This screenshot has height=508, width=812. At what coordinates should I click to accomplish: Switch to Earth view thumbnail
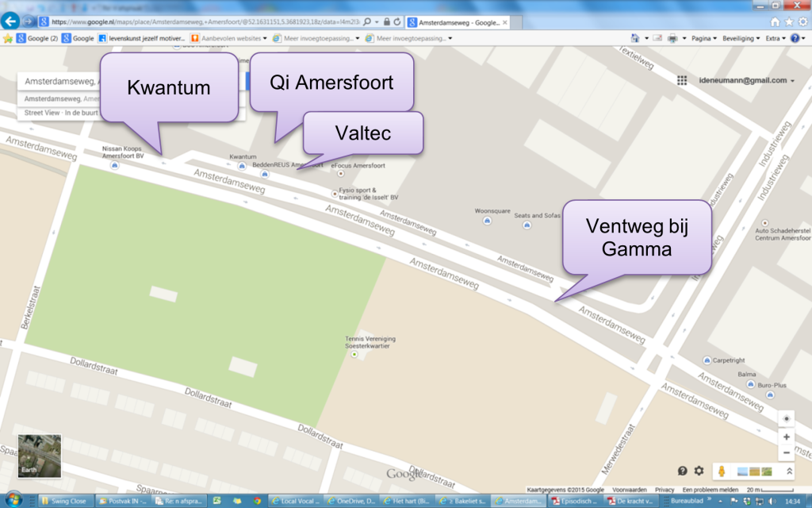[x=40, y=456]
